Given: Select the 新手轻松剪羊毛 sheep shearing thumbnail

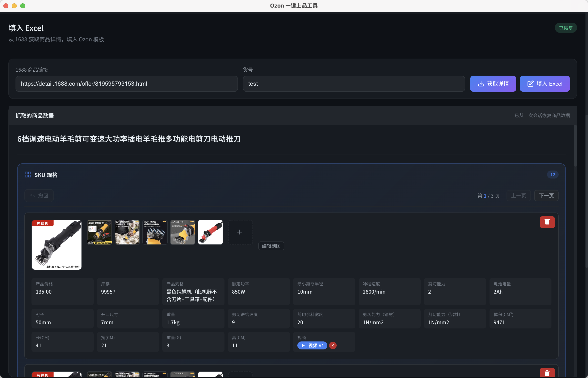Looking at the screenshot, I should point(127,232).
